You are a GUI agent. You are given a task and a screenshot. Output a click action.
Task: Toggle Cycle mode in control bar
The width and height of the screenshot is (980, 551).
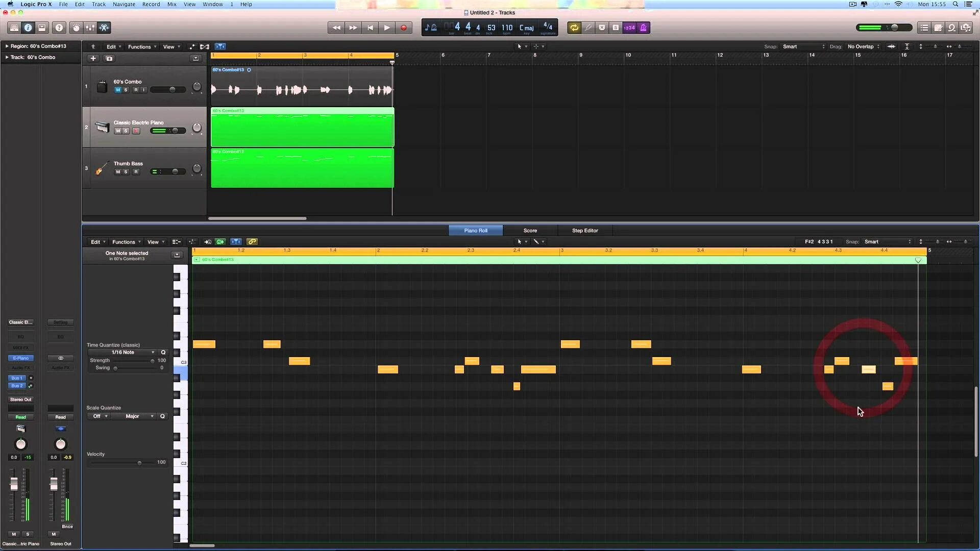(x=574, y=28)
